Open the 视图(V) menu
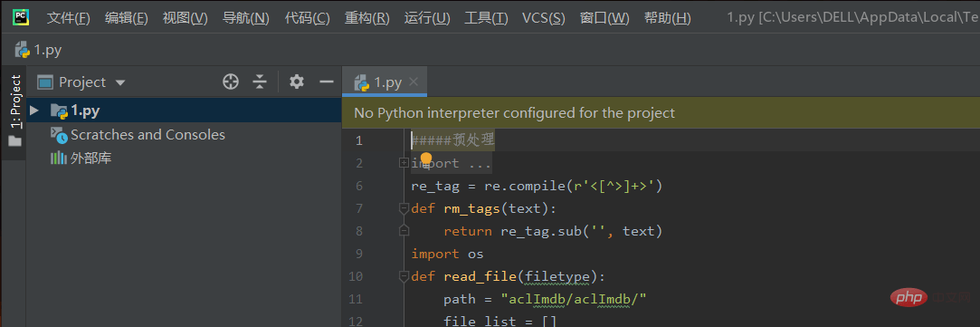This screenshot has height=327, width=980. [185, 18]
